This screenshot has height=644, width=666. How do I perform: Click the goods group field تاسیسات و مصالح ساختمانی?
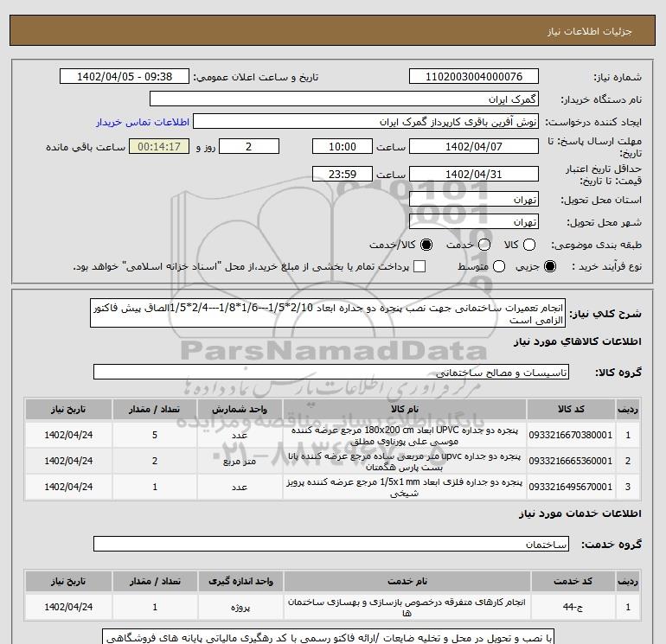tap(331, 373)
